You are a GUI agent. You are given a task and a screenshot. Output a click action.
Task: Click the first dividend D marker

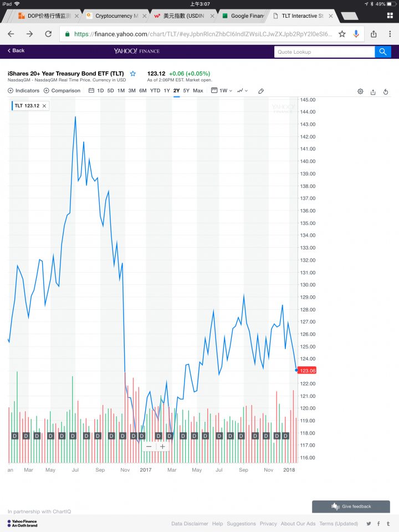tap(14, 436)
